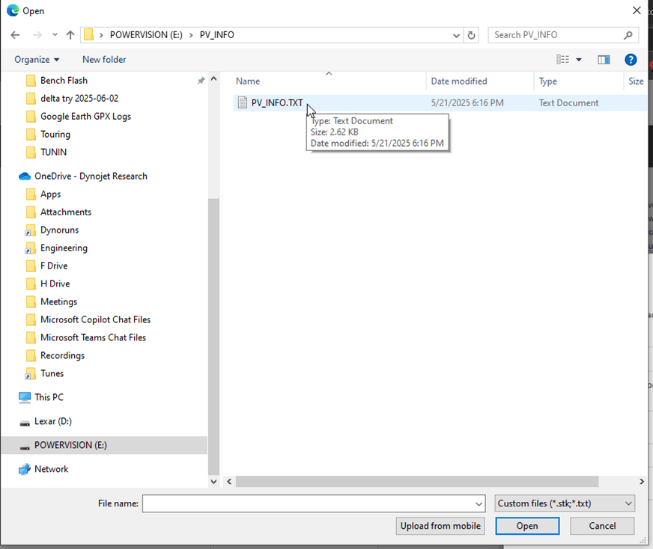
Task: Open the Dynoruns shortcut folder
Action: point(59,230)
